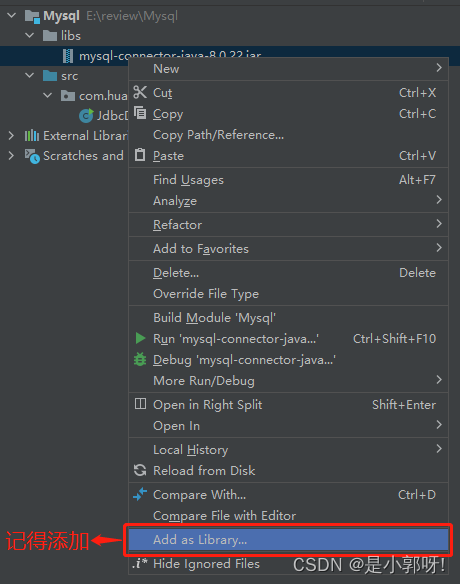The width and height of the screenshot is (460, 584).
Task: Collapse the Mysql project root node
Action: tap(12, 16)
